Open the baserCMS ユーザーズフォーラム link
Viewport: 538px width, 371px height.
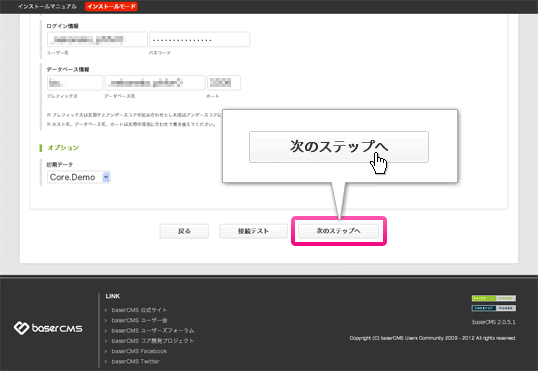[x=153, y=331]
